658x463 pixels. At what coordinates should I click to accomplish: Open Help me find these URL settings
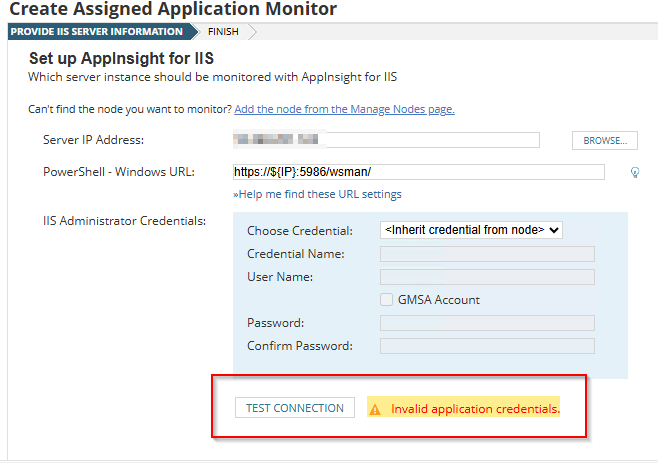[317, 194]
